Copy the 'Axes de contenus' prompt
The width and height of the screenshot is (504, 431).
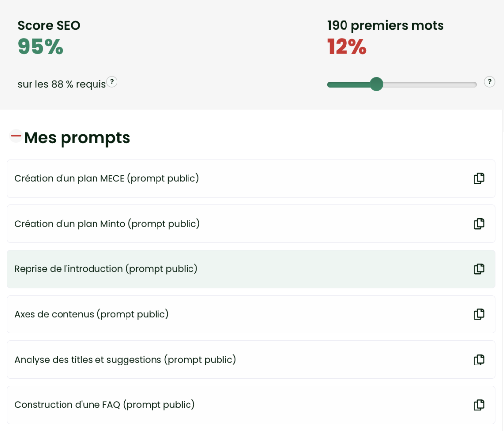[479, 314]
